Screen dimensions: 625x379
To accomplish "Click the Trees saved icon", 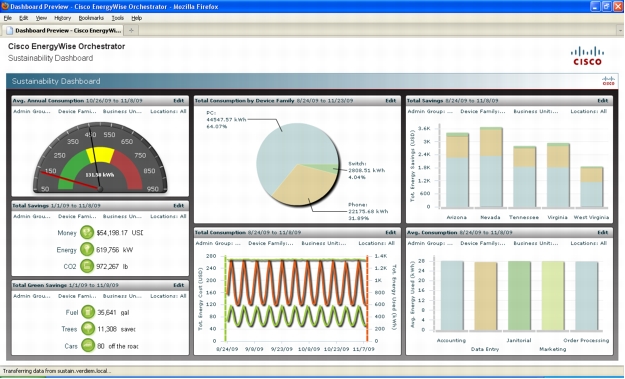I will 88,329.
